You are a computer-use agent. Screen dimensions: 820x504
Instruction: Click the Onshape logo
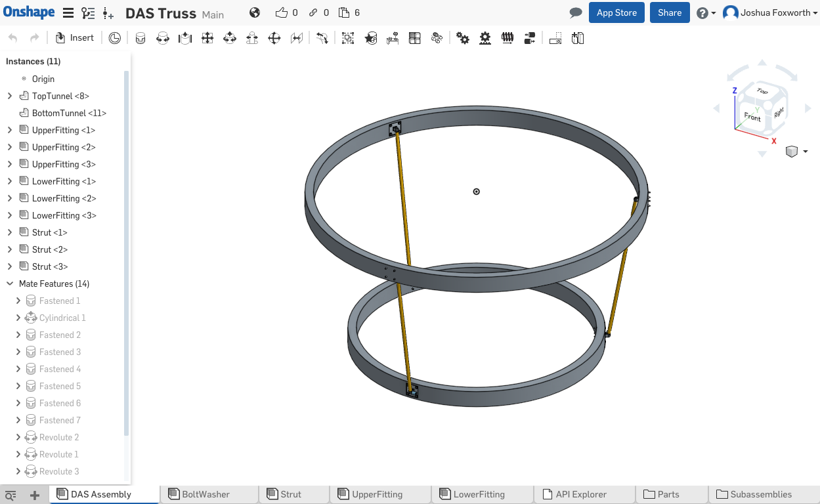click(x=29, y=12)
